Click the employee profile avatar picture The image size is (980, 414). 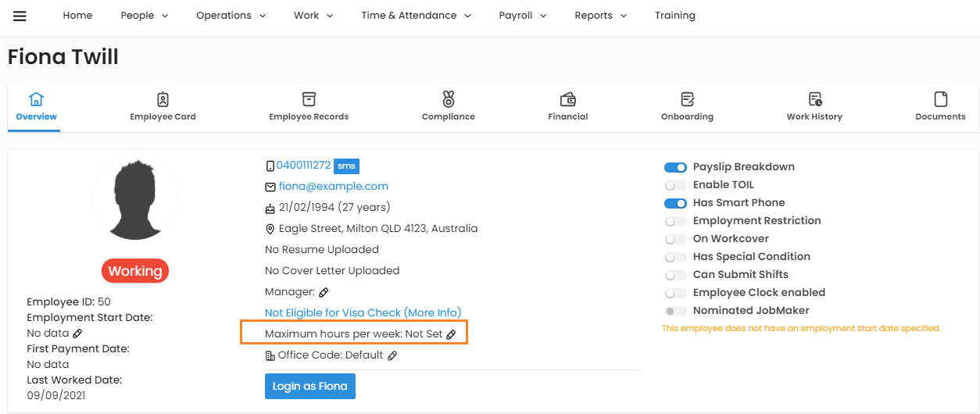(135, 199)
